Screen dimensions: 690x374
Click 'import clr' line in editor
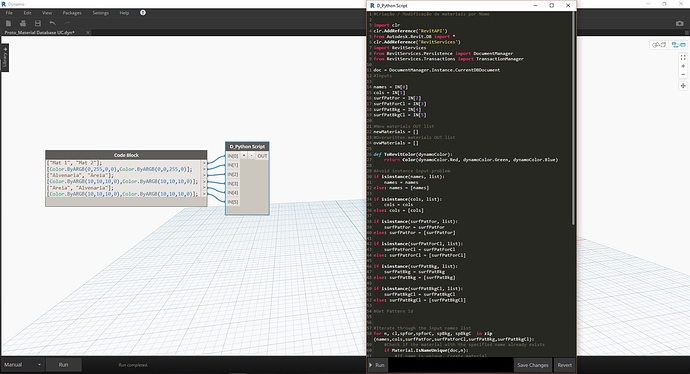387,26
